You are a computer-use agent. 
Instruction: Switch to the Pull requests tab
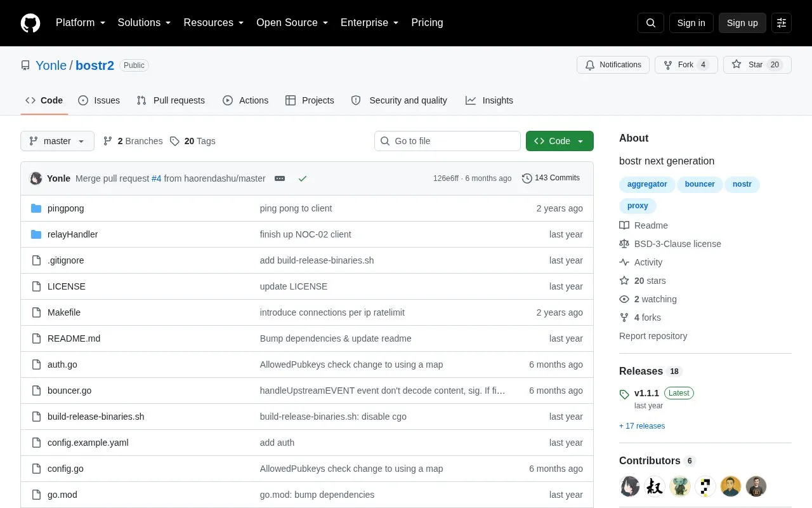(x=171, y=100)
